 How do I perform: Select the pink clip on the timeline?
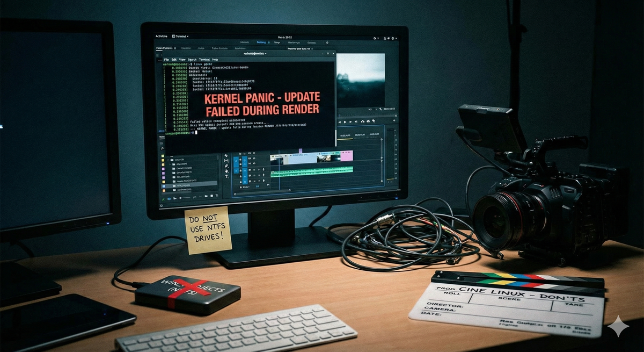point(347,155)
